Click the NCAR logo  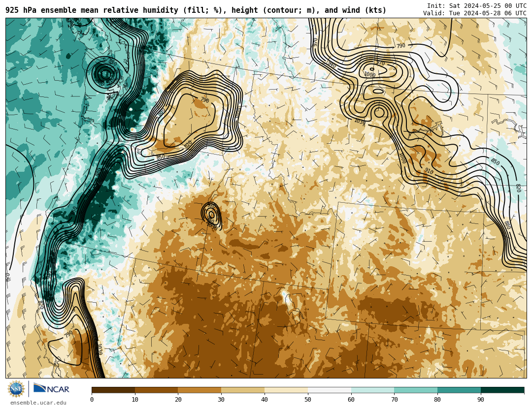[51, 389]
